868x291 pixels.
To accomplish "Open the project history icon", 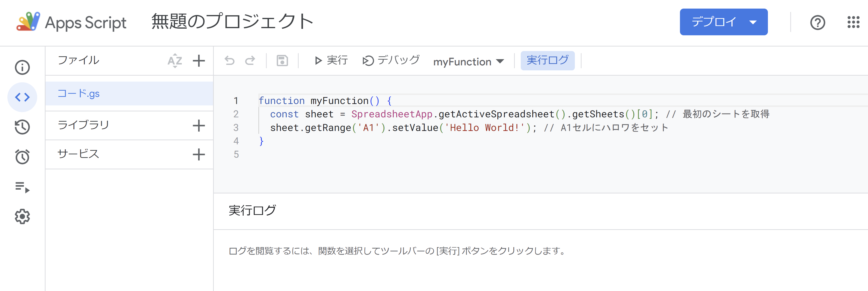I will point(22,127).
